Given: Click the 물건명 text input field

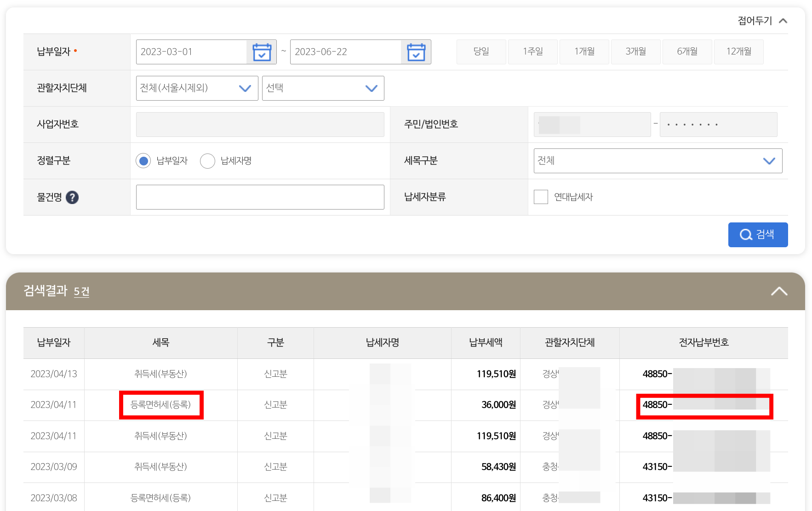Looking at the screenshot, I should [260, 197].
